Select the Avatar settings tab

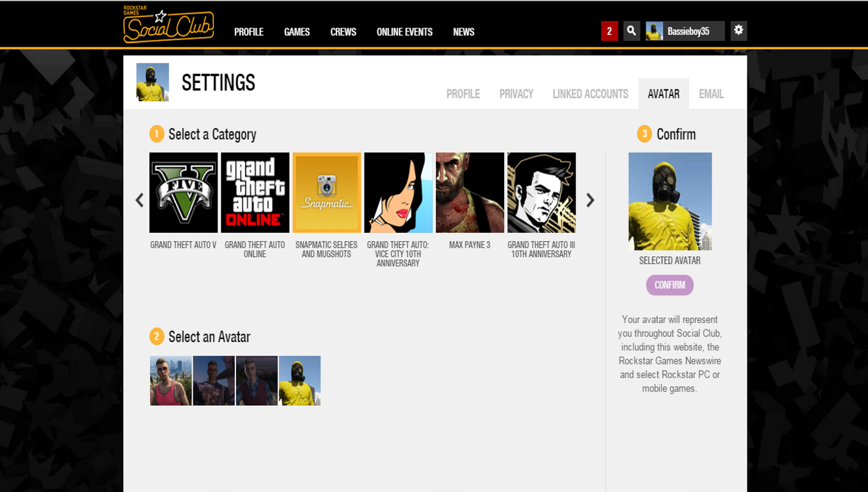point(664,94)
